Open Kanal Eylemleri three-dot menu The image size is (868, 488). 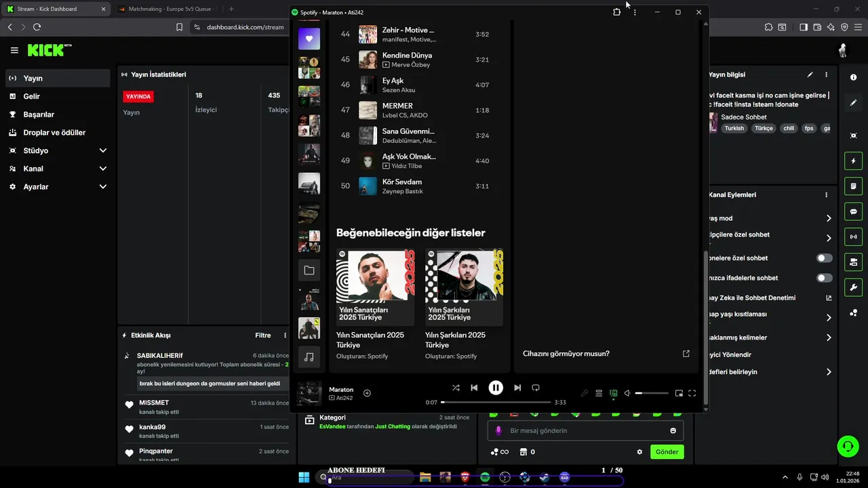826,195
